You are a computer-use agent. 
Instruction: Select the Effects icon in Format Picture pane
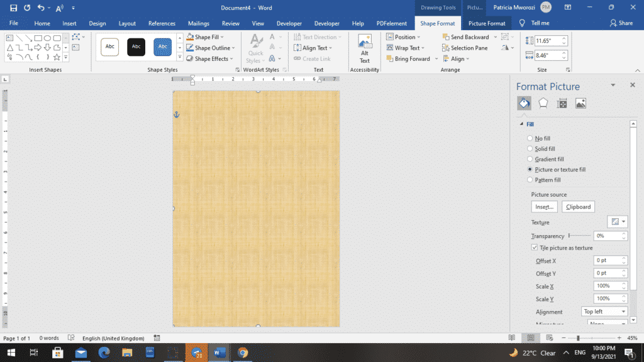coord(542,102)
